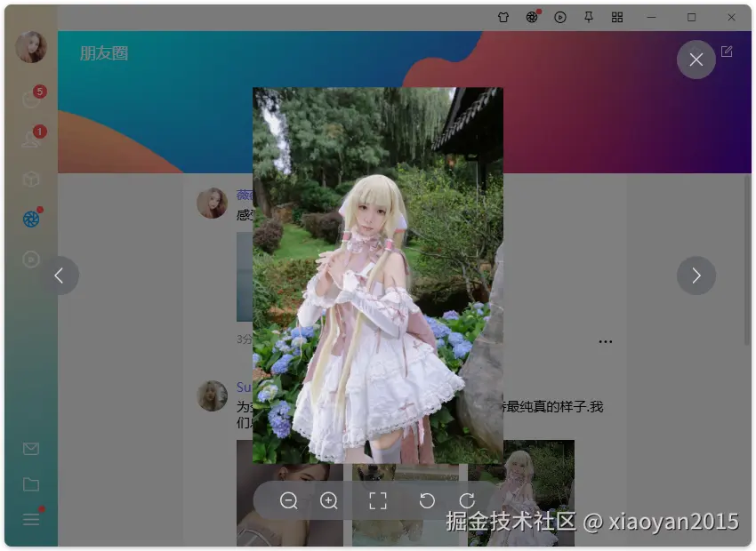
Task: Open the three-dot options on the post
Action: (605, 341)
